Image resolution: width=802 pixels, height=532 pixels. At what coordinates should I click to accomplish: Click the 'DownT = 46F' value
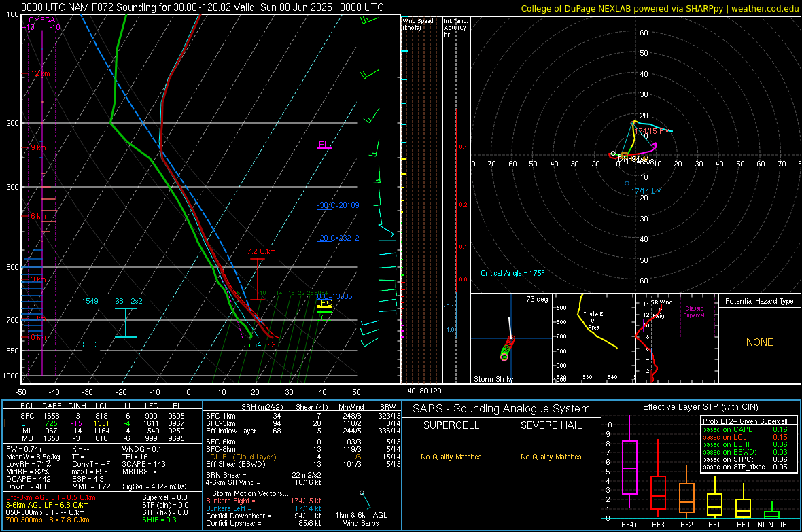[x=27, y=486]
